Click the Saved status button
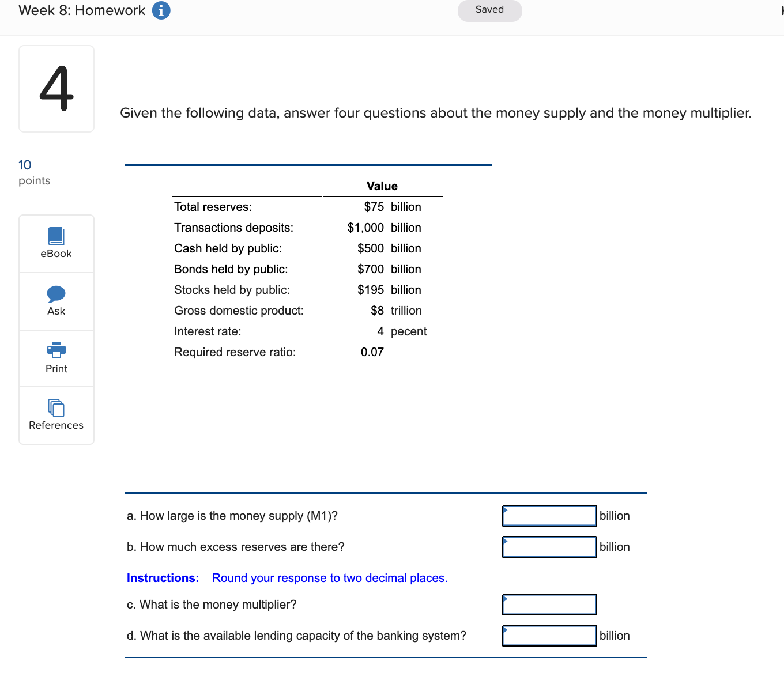This screenshot has width=784, height=680. coord(489,10)
